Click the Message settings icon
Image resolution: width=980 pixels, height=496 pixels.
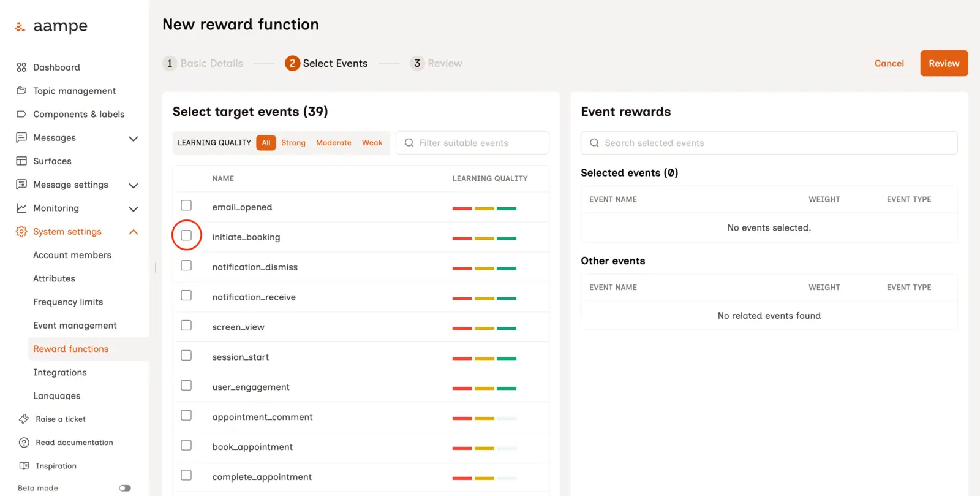21,185
